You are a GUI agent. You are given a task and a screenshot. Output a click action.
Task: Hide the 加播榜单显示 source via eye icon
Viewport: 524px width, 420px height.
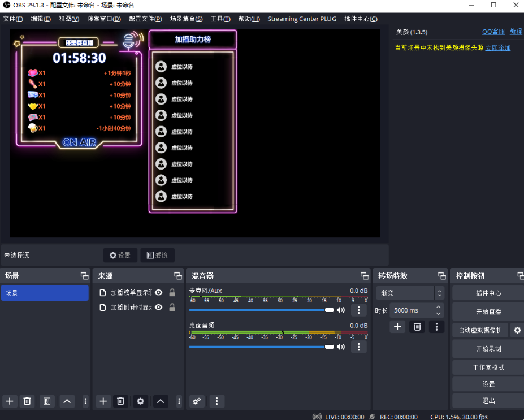159,292
